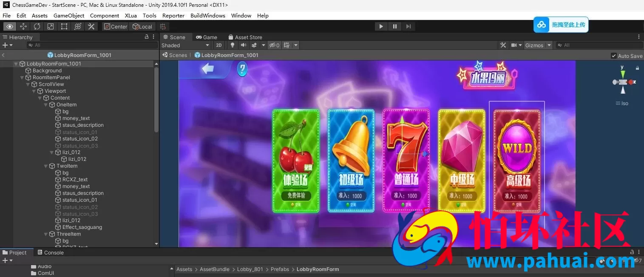Image resolution: width=644 pixels, height=277 pixels.
Task: Open the Console tab
Action: click(x=50, y=252)
